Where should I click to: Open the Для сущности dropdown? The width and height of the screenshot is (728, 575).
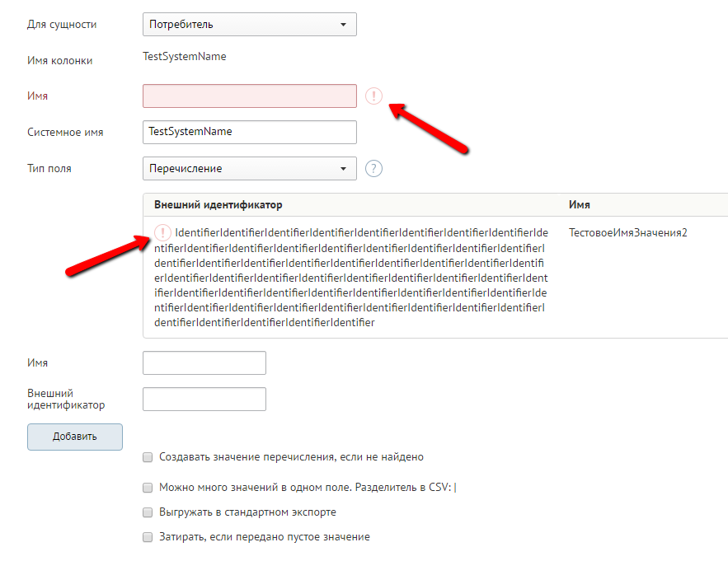[x=249, y=25]
